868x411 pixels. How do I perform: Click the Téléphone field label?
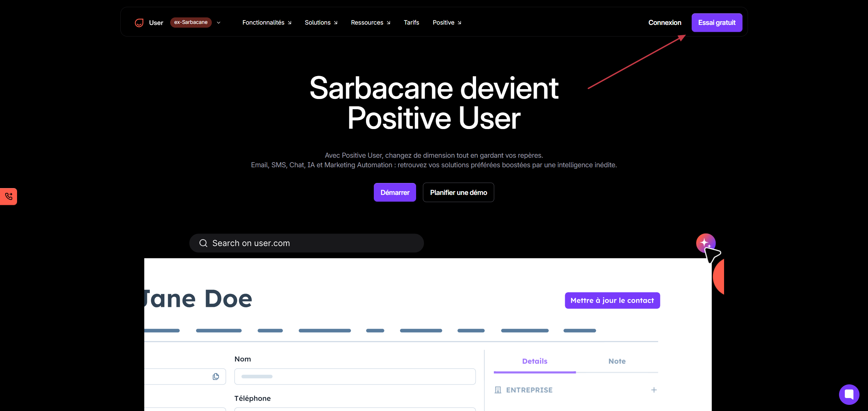[x=252, y=398]
